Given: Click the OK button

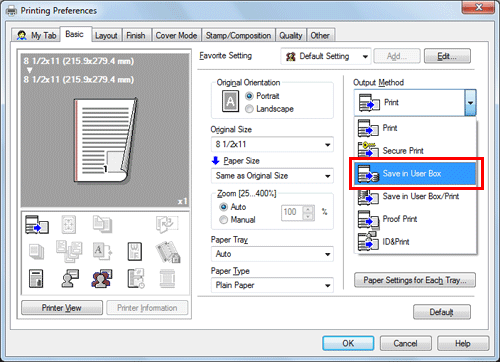Looking at the screenshot, I should tap(348, 343).
